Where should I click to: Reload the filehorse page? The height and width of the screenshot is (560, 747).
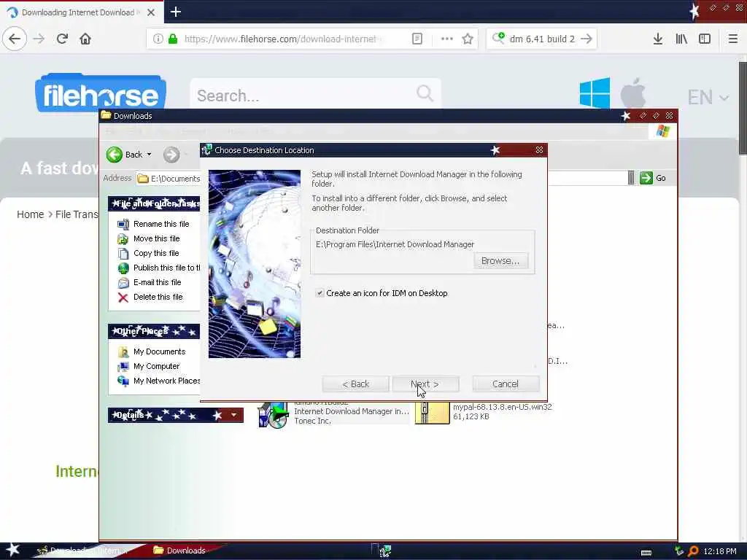click(x=62, y=39)
